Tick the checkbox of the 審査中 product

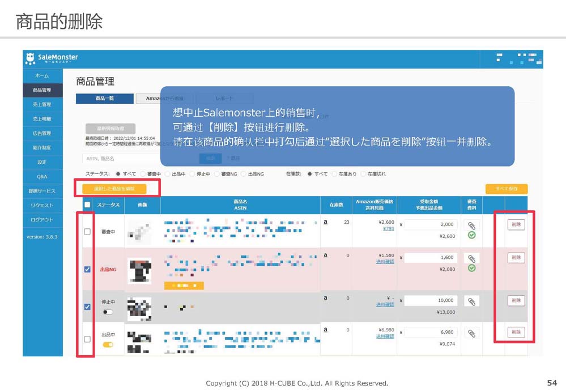tap(87, 231)
